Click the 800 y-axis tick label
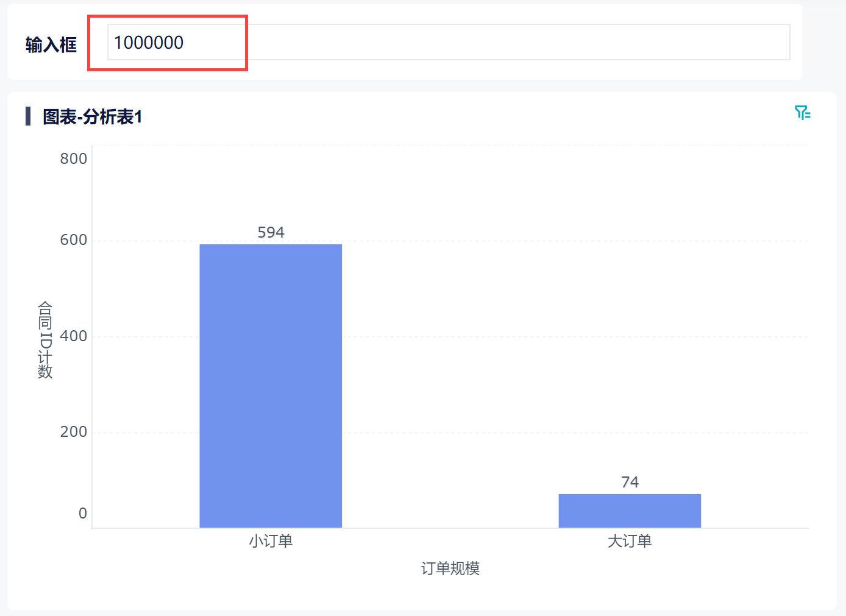The height and width of the screenshot is (616, 846). tap(74, 158)
